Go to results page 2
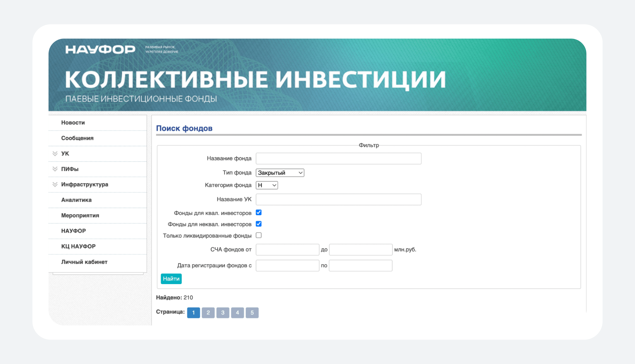The image size is (635, 364). (208, 313)
